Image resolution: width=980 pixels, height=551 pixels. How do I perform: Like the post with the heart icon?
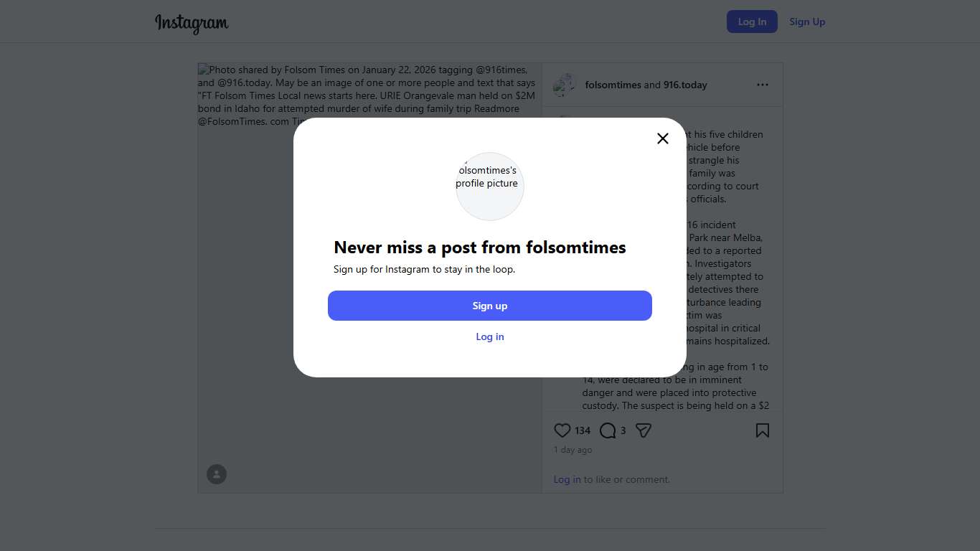[x=562, y=430]
